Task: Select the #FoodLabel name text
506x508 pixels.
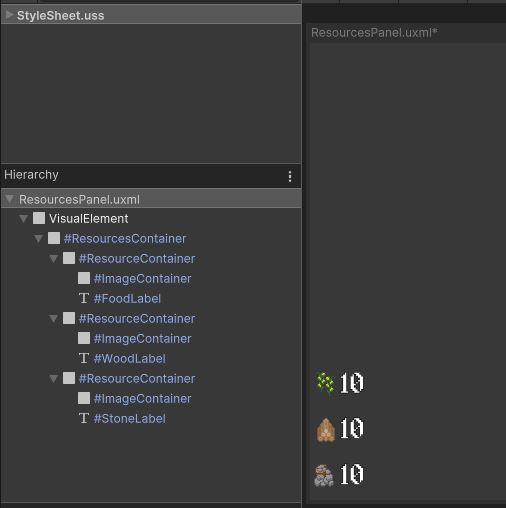Action: pyautogui.click(x=127, y=299)
